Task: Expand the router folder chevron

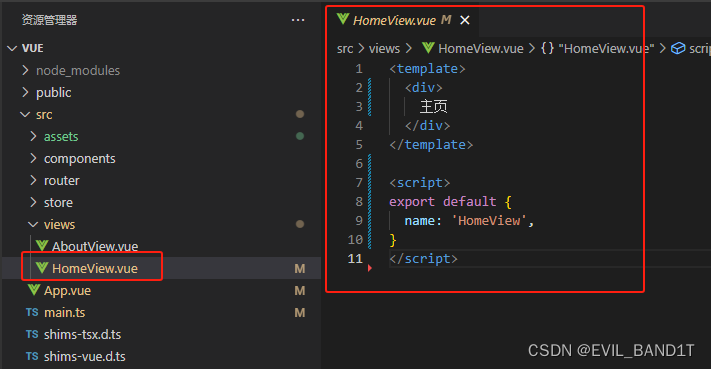Action: pyautogui.click(x=33, y=180)
